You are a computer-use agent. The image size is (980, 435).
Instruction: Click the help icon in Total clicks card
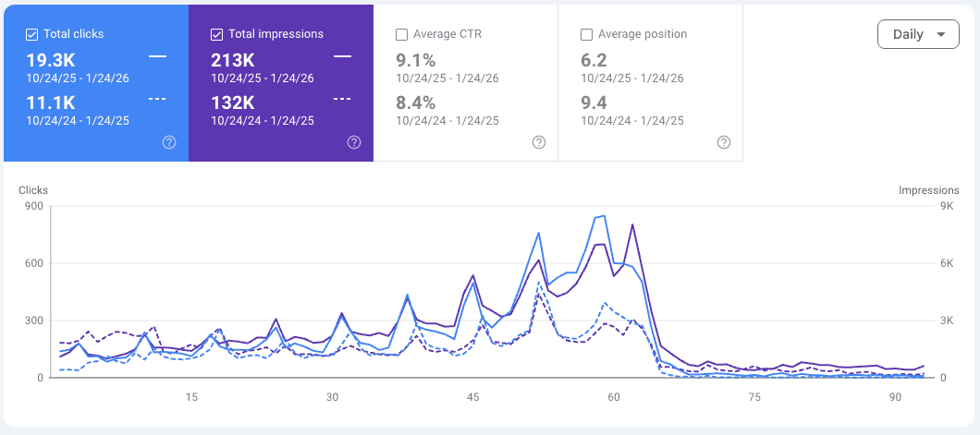point(169,142)
